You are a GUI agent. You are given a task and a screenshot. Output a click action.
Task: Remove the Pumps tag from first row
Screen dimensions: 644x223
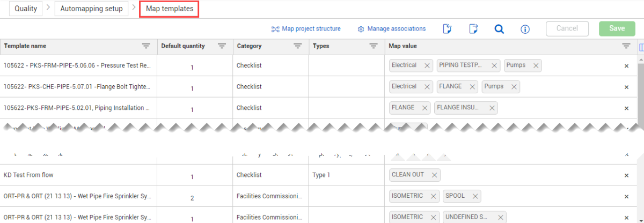(x=534, y=65)
